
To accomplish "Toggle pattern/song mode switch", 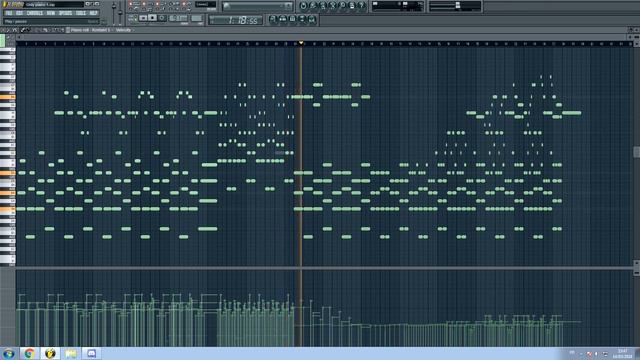I will click(133, 18).
